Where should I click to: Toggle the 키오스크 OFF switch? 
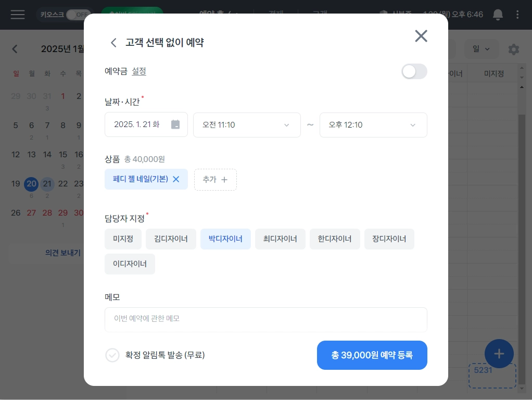point(78,15)
